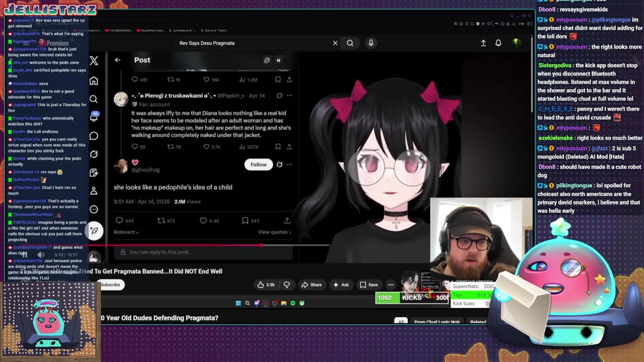Select the Related filter chip
644x362 pixels.
point(478,322)
